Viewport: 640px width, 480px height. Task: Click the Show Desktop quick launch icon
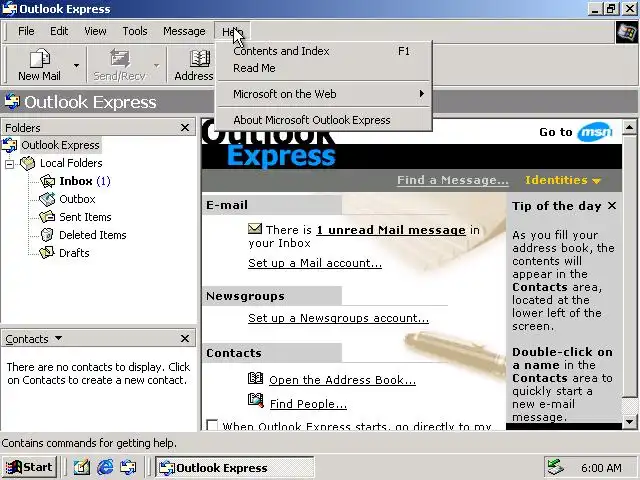pos(82,467)
